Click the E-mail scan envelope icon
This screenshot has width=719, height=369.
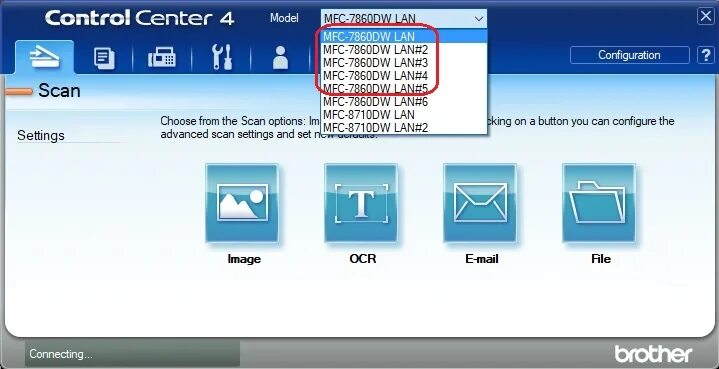(x=480, y=203)
